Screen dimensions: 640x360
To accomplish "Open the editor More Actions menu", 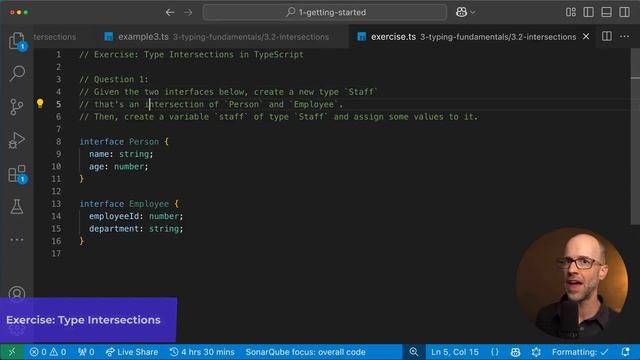I will pos(624,36).
